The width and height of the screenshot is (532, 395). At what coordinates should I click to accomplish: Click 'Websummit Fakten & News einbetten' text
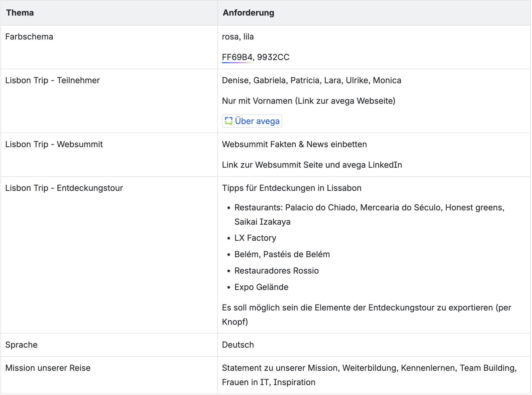294,144
